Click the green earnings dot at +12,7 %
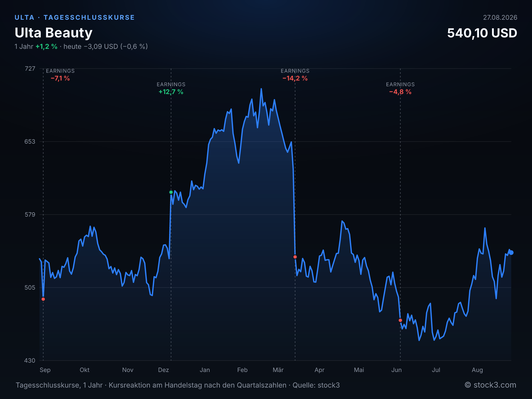The image size is (532, 399). (171, 192)
